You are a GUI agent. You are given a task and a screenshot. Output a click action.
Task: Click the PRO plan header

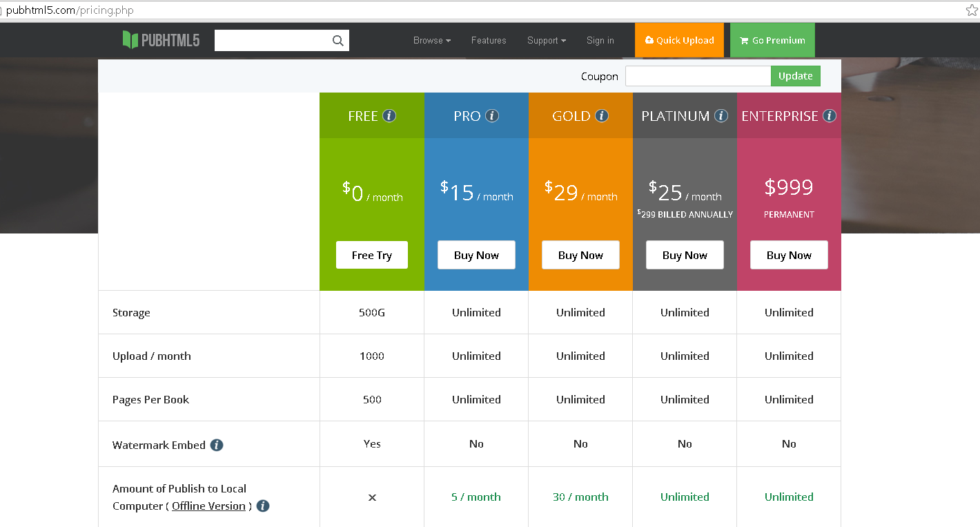click(476, 116)
